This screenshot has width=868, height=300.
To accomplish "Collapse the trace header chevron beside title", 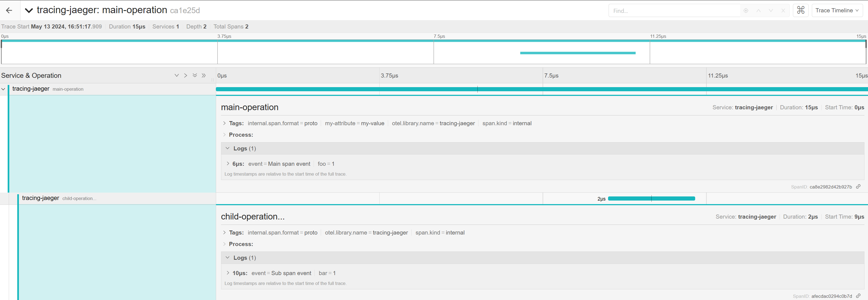I will coord(29,10).
